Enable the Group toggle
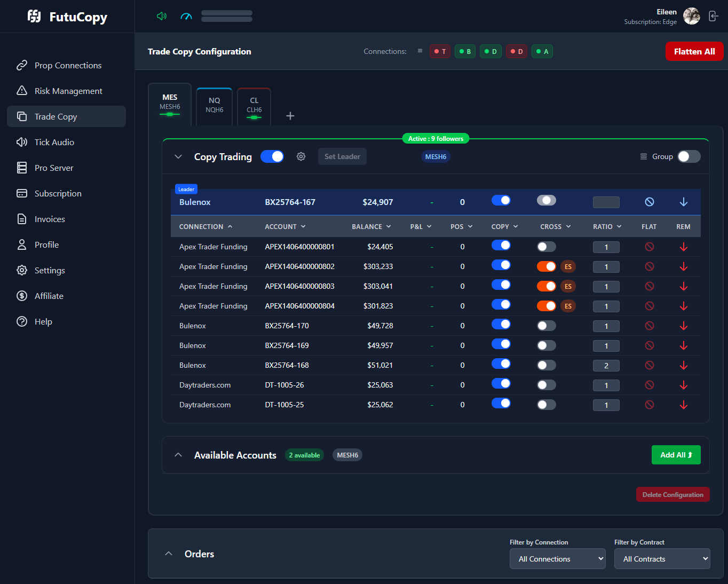 pos(689,156)
